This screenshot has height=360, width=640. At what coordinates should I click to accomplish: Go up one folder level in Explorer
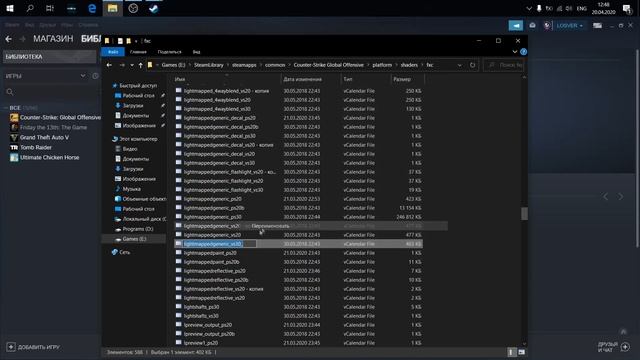pyautogui.click(x=140, y=65)
